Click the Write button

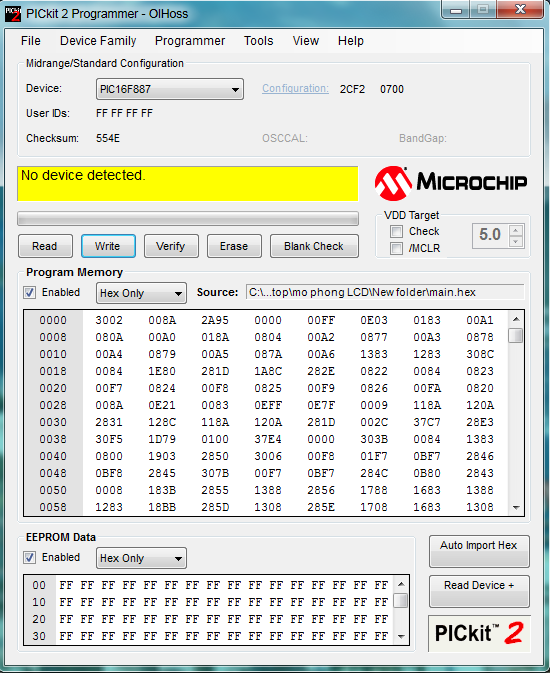[108, 246]
